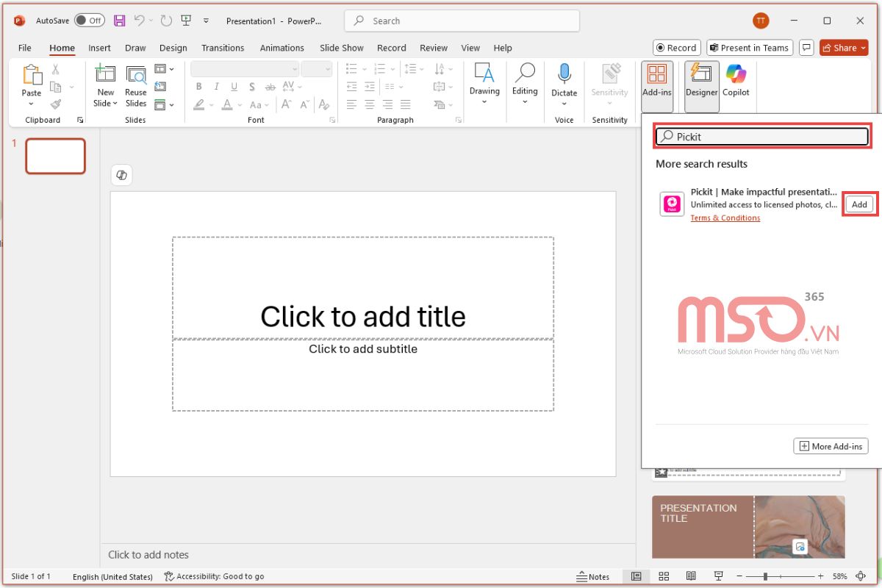Click Present in Teams button
Image resolution: width=882 pixels, height=588 pixels.
point(749,48)
